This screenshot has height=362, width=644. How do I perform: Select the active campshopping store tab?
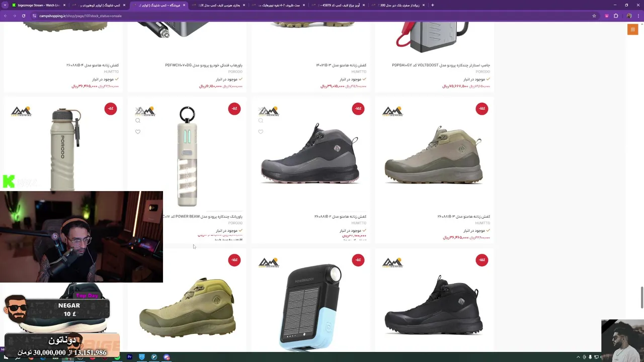tap(158, 5)
